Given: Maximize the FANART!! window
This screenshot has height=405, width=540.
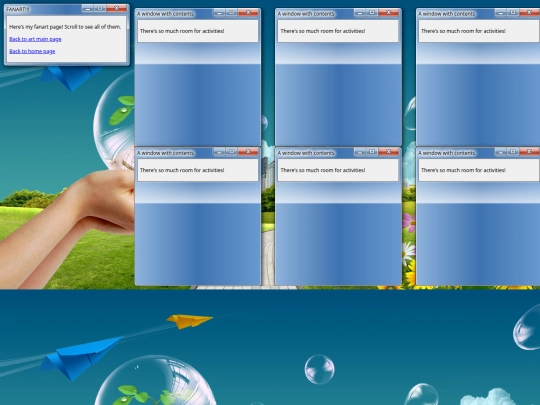Looking at the screenshot, I should pos(100,8).
